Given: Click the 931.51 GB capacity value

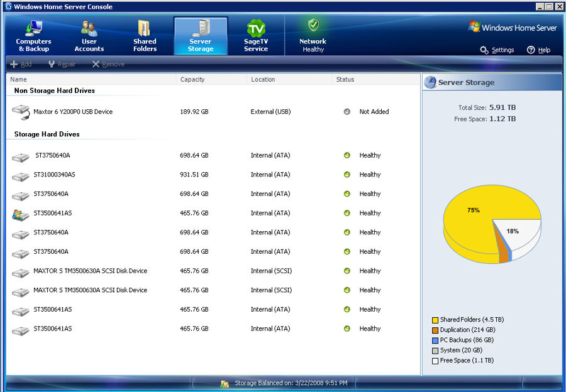Looking at the screenshot, I should (194, 175).
